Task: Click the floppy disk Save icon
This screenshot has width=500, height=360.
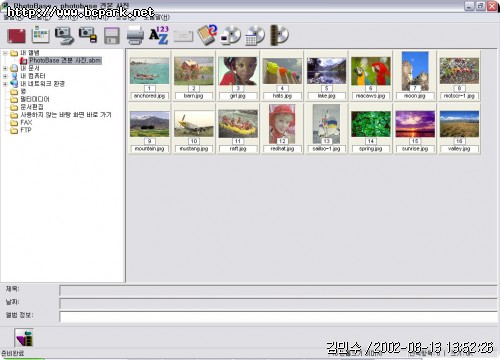Action: (112, 36)
